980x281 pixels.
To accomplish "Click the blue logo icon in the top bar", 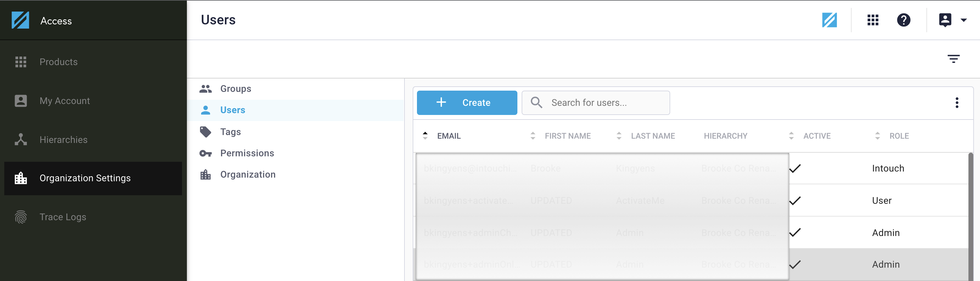I will [829, 20].
